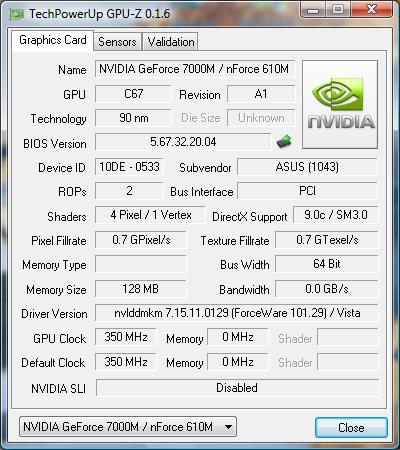Click the Name field with GeForce 7000M
This screenshot has width=400, height=450.
click(x=195, y=69)
